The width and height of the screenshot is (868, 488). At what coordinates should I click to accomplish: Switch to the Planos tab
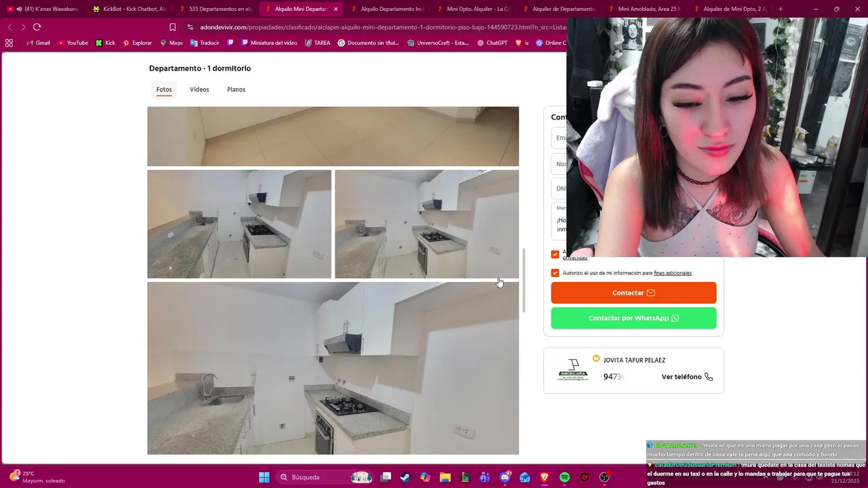[x=236, y=89]
